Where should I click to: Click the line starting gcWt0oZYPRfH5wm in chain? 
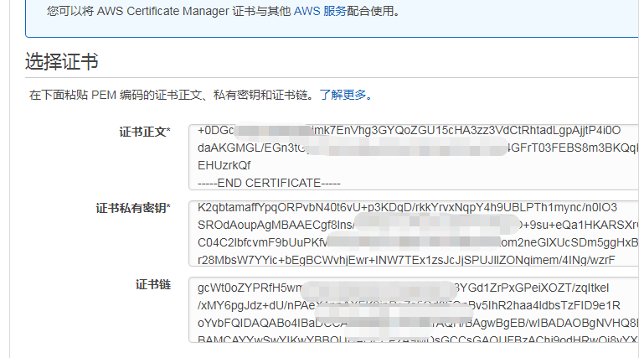coord(403,288)
